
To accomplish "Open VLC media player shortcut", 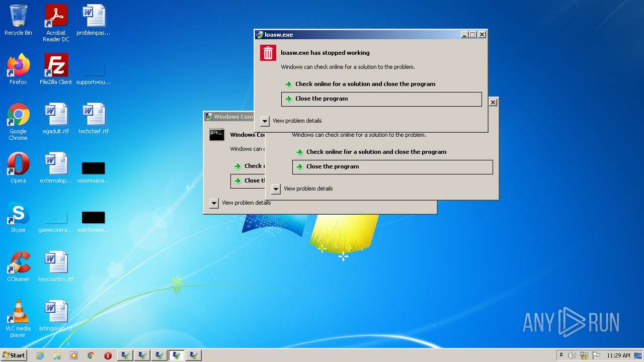I will coord(18,319).
